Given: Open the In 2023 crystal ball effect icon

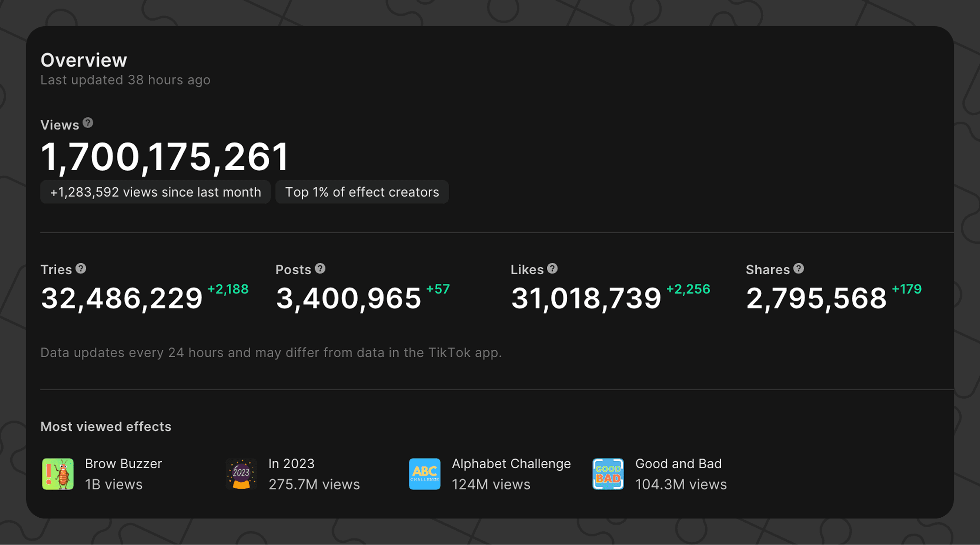Looking at the screenshot, I should (x=241, y=474).
